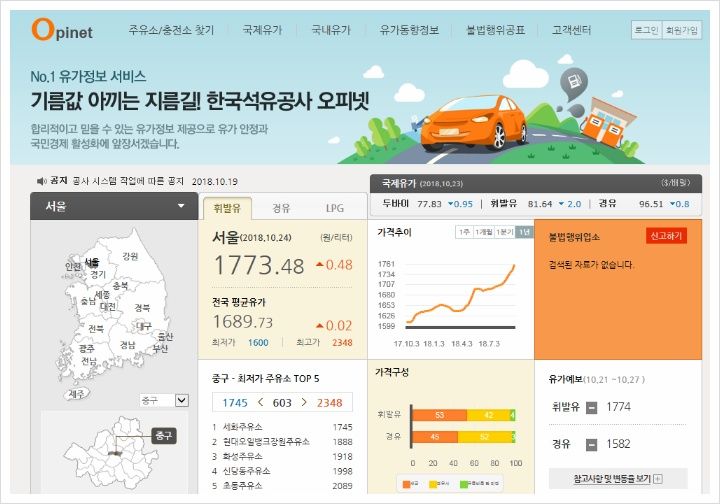This screenshot has width=720, height=504.
Task: Show the 1개월 price trend
Action: [x=484, y=232]
